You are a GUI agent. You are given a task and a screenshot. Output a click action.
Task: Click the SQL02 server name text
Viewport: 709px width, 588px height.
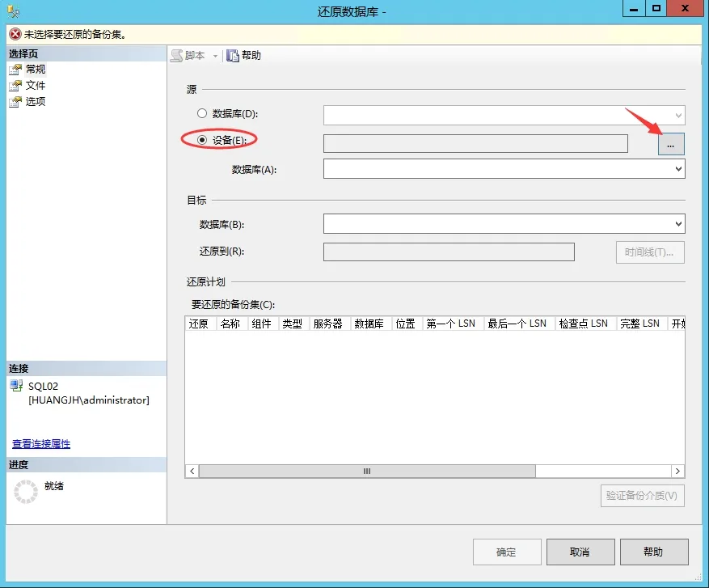tap(43, 387)
